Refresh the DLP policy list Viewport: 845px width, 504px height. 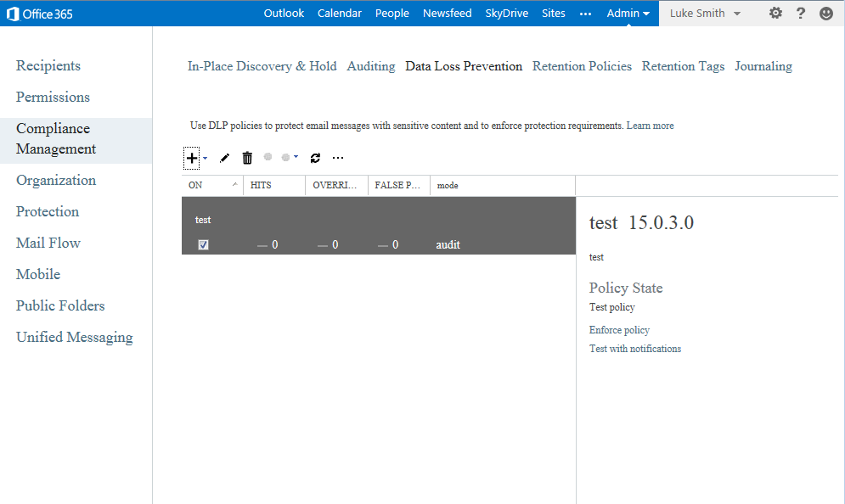315,158
